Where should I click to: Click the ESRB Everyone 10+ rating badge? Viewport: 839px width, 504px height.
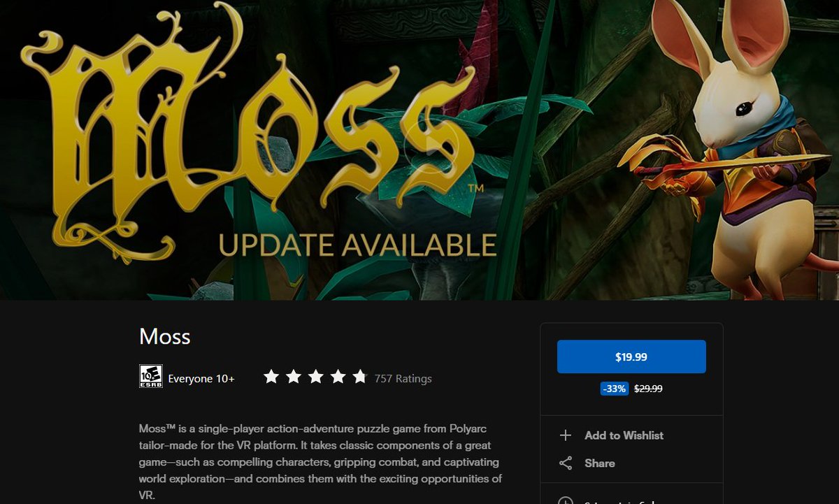151,377
